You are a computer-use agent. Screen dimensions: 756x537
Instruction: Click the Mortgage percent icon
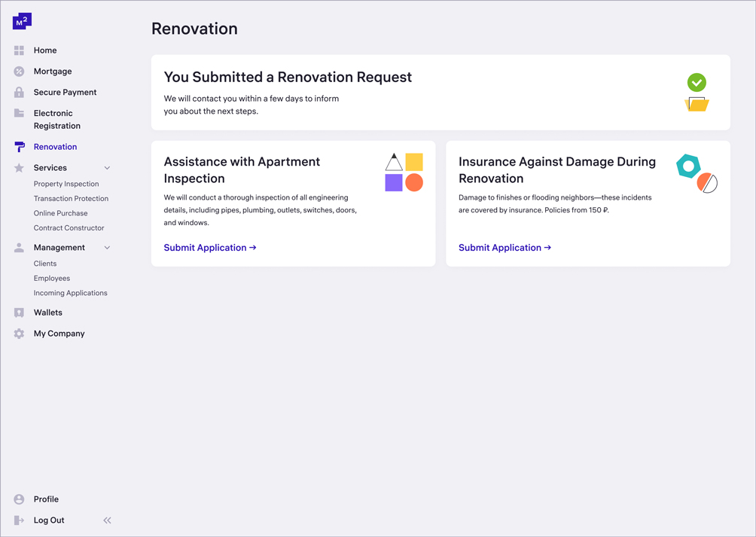[19, 72]
